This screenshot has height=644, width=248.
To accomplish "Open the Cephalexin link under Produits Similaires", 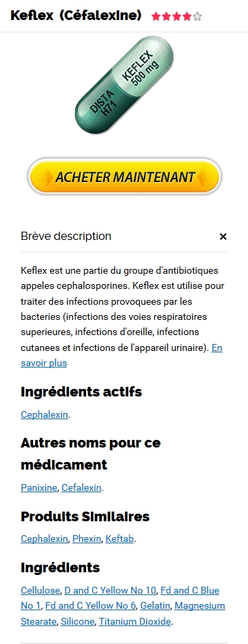I will pyautogui.click(x=44, y=539).
